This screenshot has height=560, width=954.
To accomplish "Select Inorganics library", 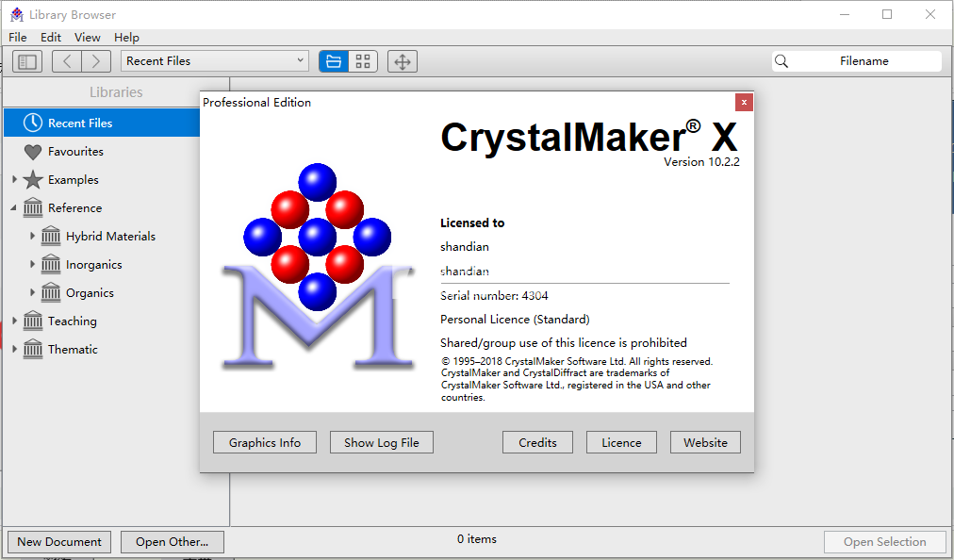I will point(93,265).
